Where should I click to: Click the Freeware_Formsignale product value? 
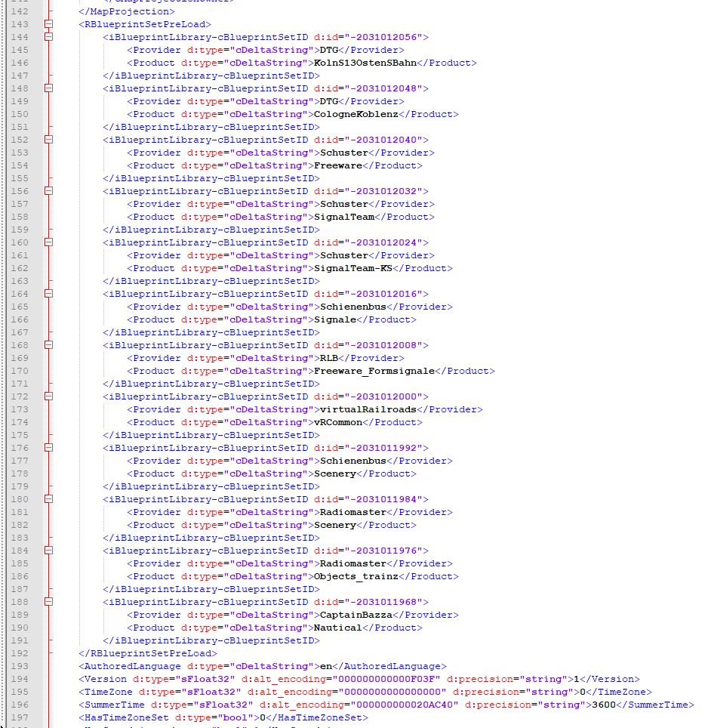374,371
